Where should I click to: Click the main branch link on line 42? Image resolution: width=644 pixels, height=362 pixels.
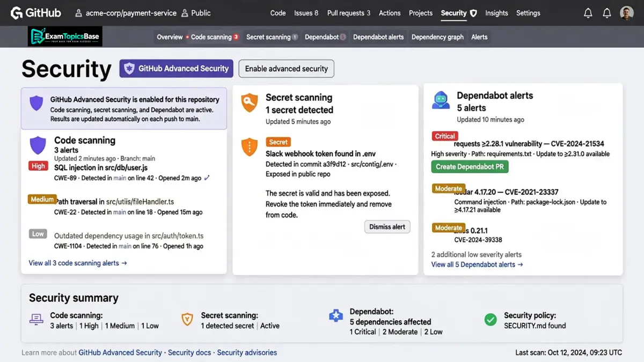point(119,178)
